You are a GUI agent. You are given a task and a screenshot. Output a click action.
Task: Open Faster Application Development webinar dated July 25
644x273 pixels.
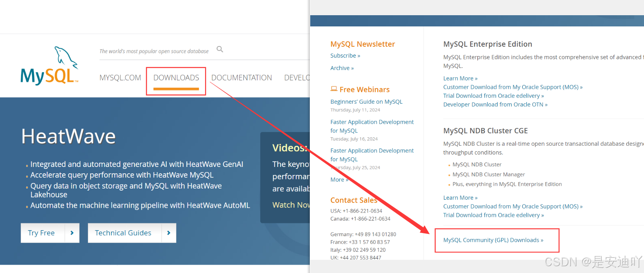[372, 155]
